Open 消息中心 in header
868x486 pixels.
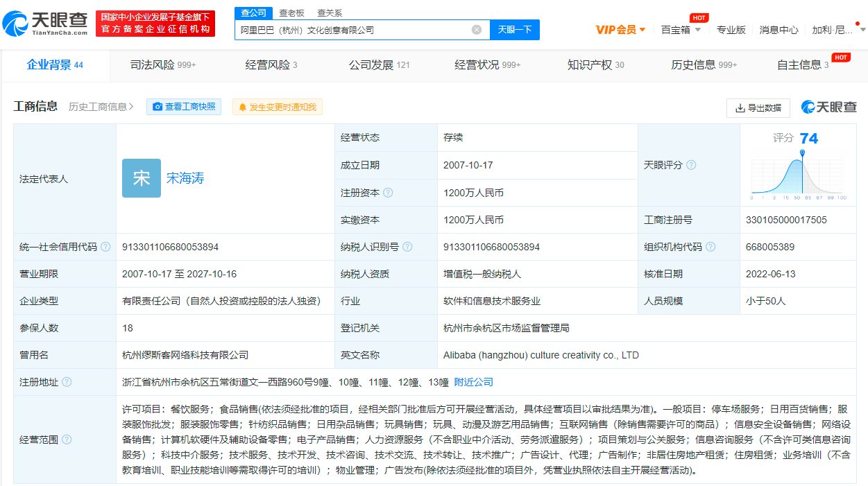(x=778, y=30)
